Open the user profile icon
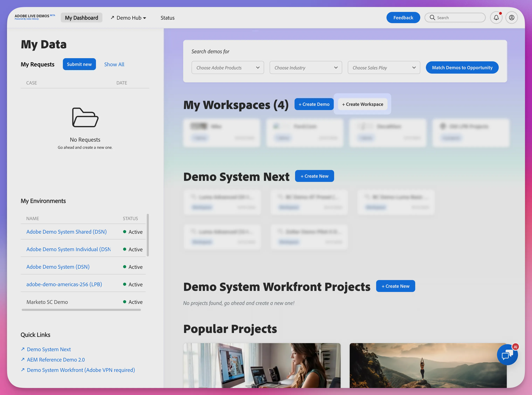Image resolution: width=532 pixels, height=395 pixels. click(x=512, y=18)
